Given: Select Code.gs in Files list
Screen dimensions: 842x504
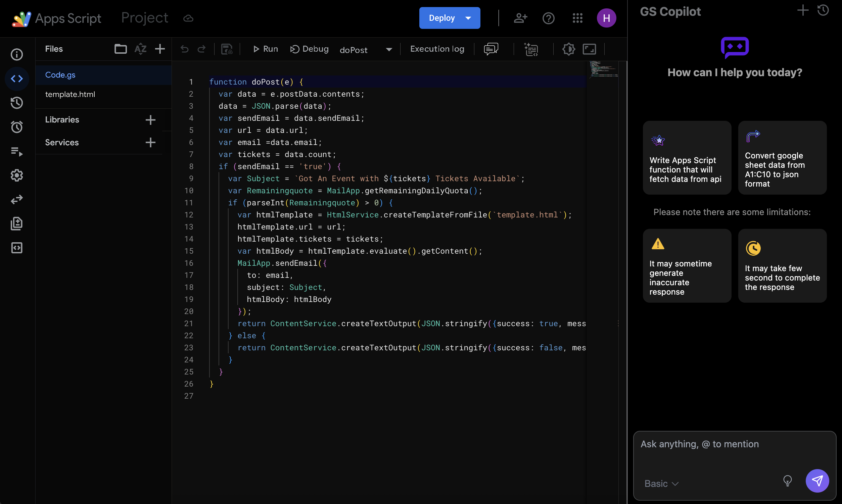Looking at the screenshot, I should (103, 75).
